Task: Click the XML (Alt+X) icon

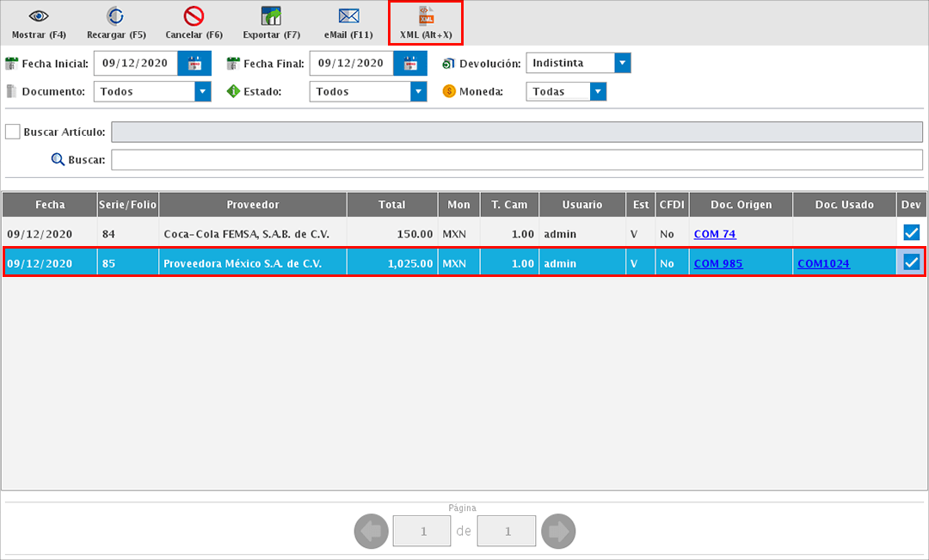Action: (x=425, y=15)
